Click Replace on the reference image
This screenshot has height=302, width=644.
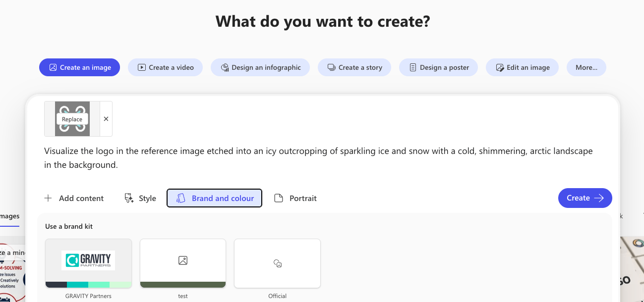tap(72, 119)
